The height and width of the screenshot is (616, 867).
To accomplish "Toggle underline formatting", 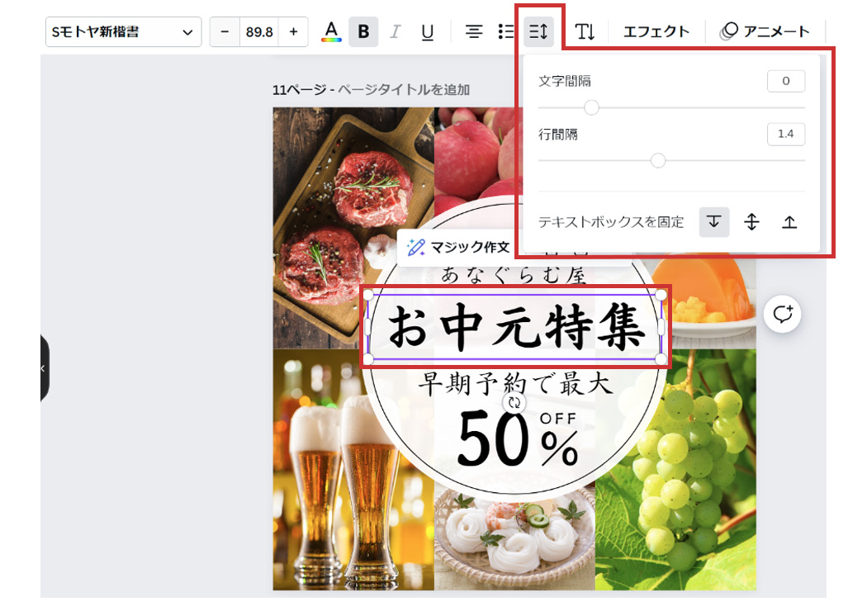I will (427, 32).
